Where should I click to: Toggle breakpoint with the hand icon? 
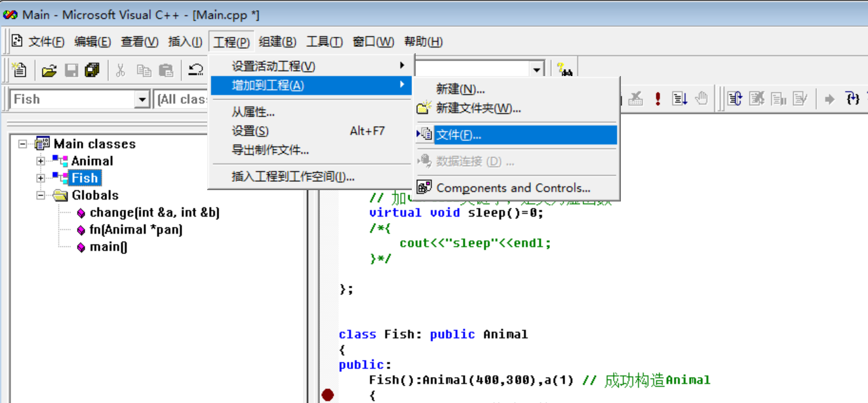[701, 99]
